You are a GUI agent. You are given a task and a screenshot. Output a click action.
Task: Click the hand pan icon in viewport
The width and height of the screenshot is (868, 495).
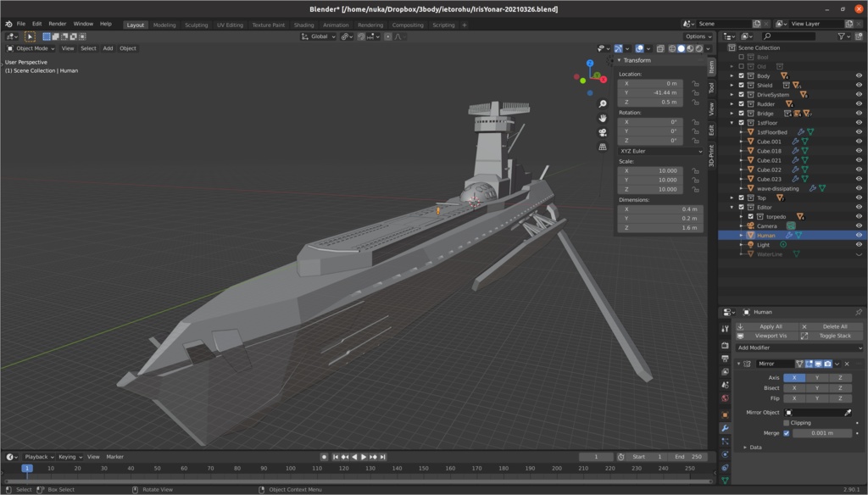click(x=602, y=118)
